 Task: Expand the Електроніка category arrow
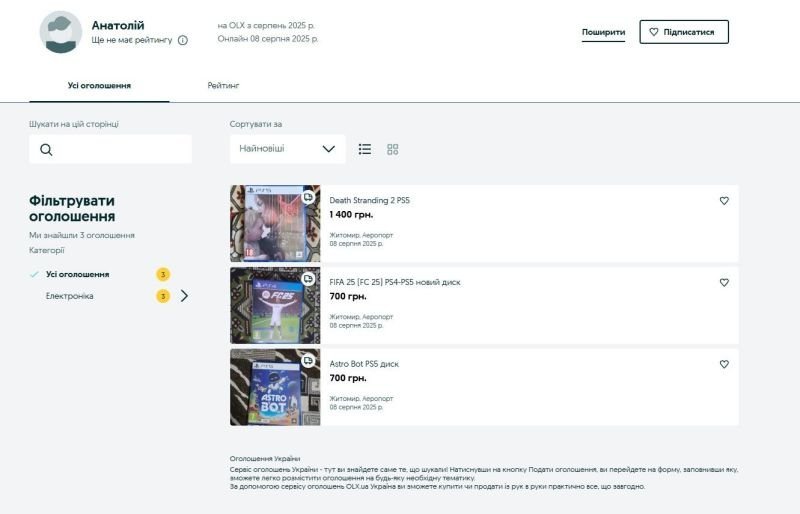click(x=184, y=296)
